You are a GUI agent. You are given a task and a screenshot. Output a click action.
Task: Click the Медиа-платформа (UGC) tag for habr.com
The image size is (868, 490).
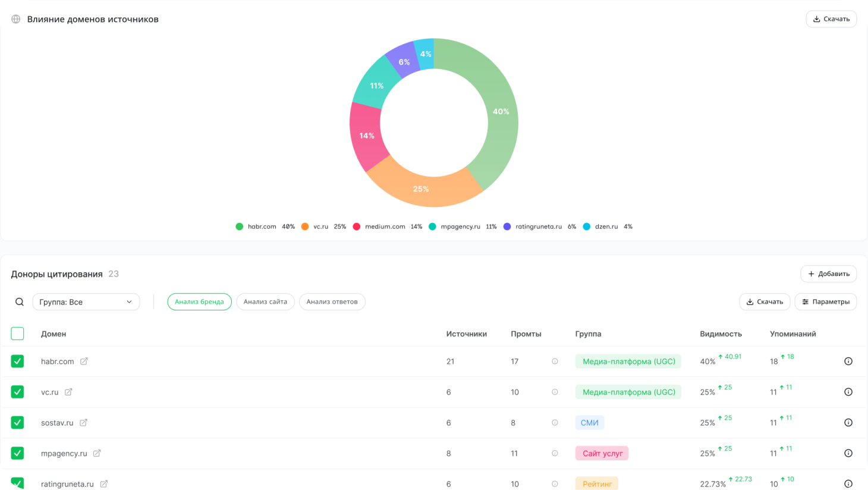click(x=628, y=362)
